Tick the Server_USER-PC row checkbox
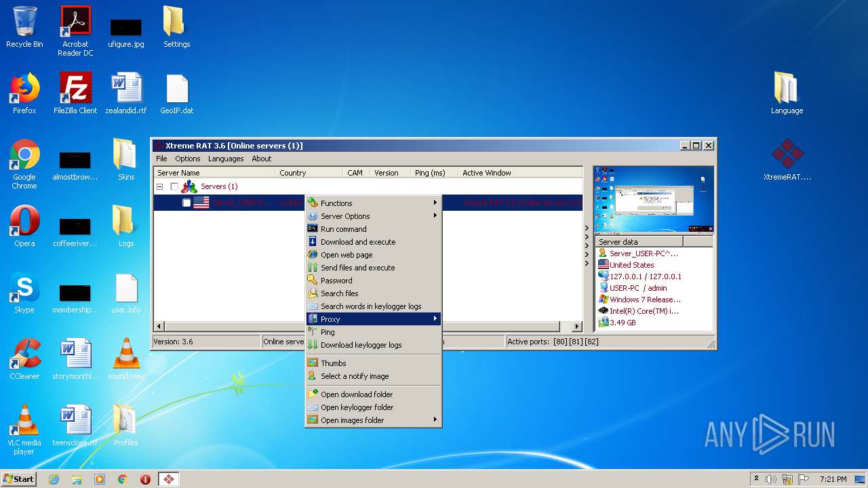Screen dimensions: 868x488 click(x=186, y=203)
